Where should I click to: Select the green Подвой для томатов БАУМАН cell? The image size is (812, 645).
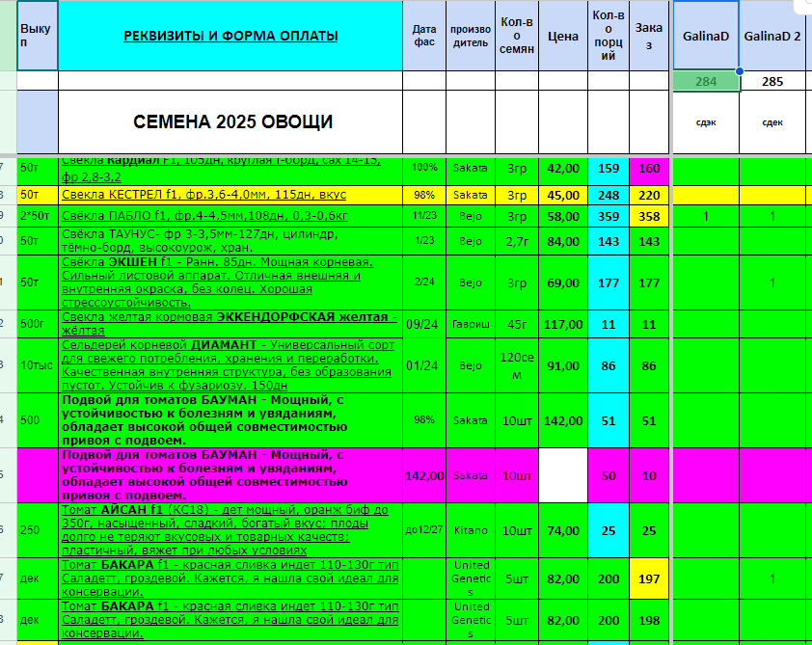230,420
